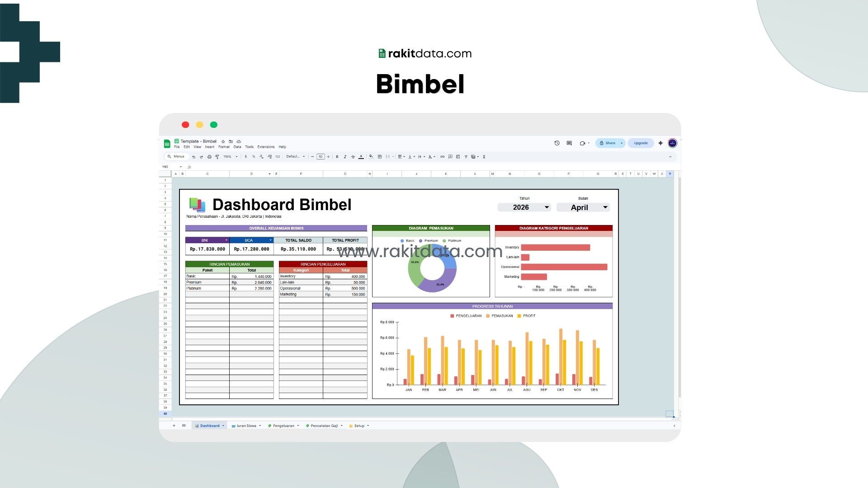Click the Upgrade button
Image resolution: width=868 pixels, height=488 pixels.
pos(641,143)
